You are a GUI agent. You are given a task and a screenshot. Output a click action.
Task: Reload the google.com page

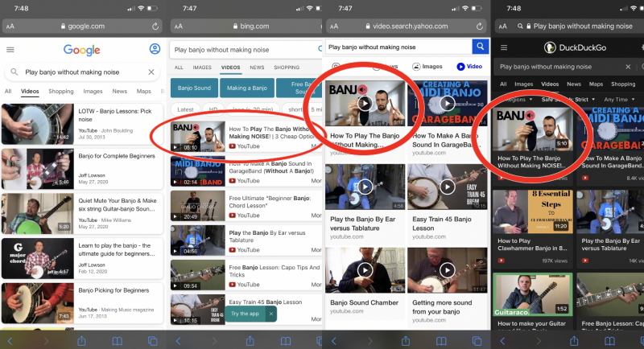pyautogui.click(x=154, y=26)
